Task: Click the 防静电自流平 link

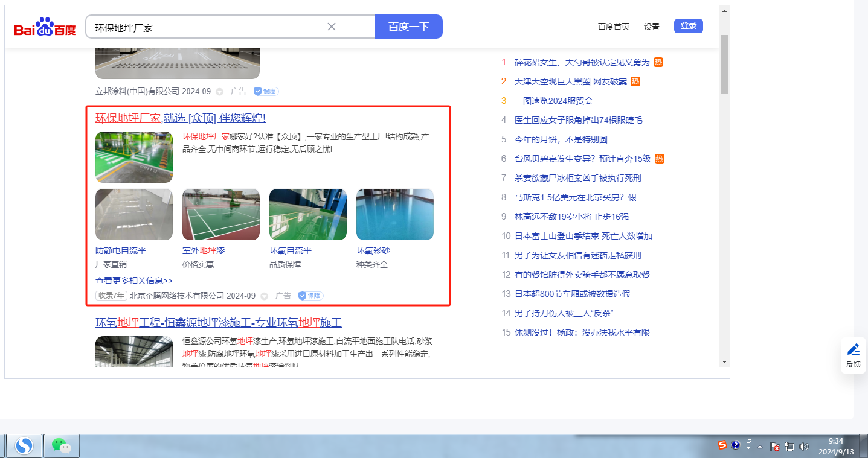Action: [121, 250]
